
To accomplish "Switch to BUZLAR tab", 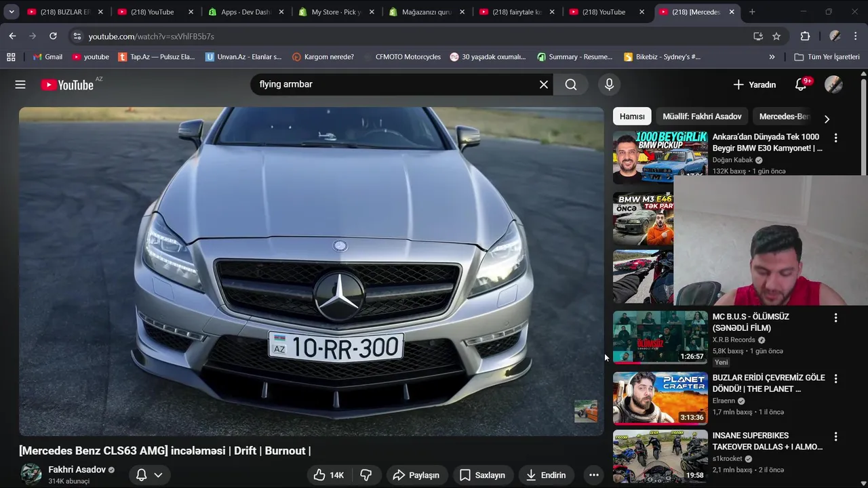I will click(64, 12).
